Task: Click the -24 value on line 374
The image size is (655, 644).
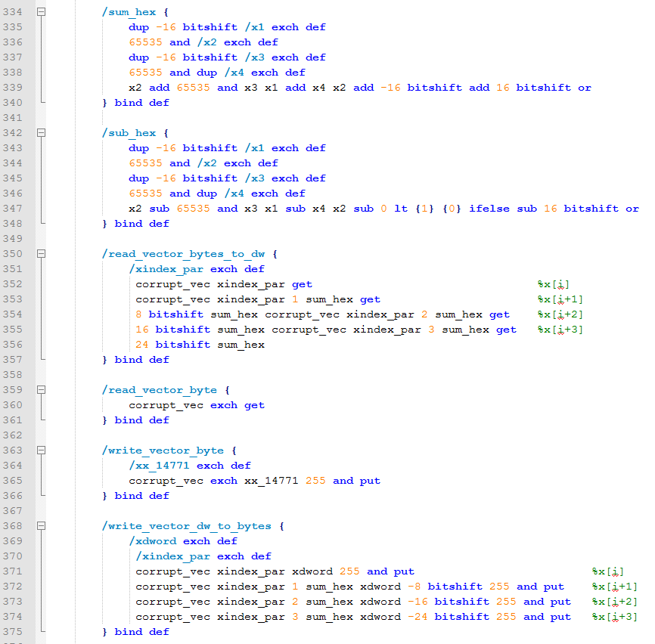Action: point(418,617)
